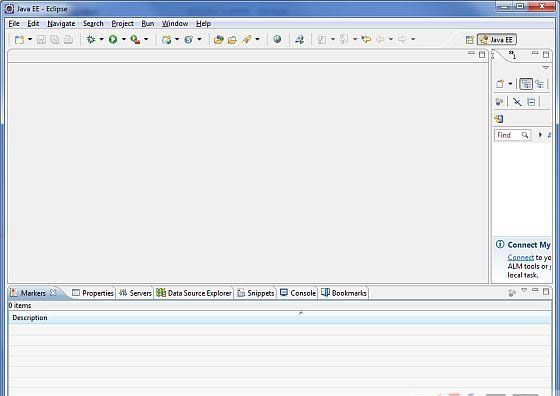Open the External Tools dropdown arrow

pyautogui.click(x=146, y=39)
